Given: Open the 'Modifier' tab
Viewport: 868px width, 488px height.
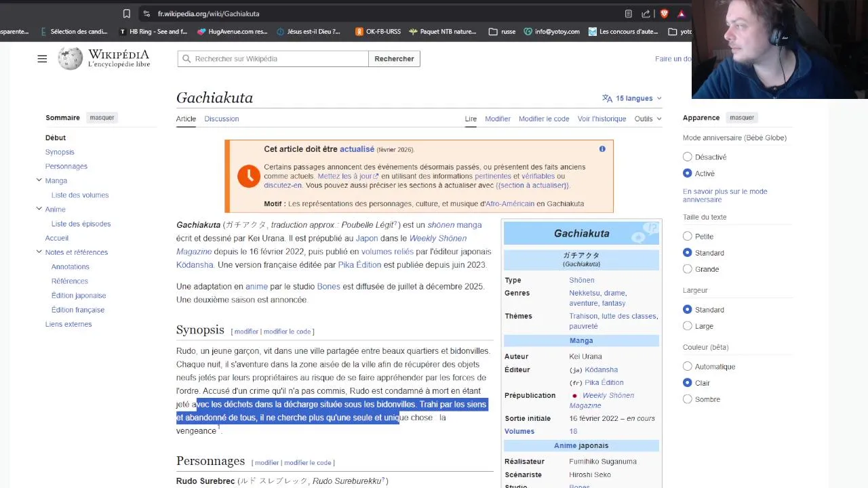Looking at the screenshot, I should tap(498, 119).
